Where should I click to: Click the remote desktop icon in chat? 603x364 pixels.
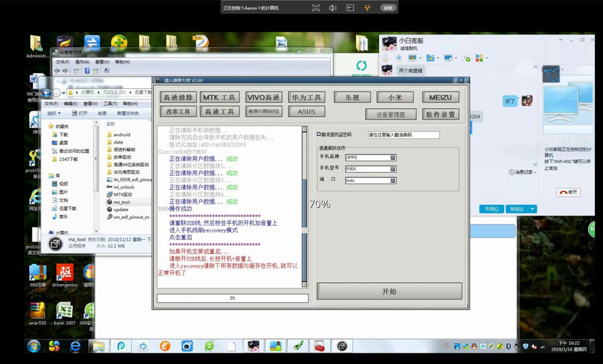448,58
